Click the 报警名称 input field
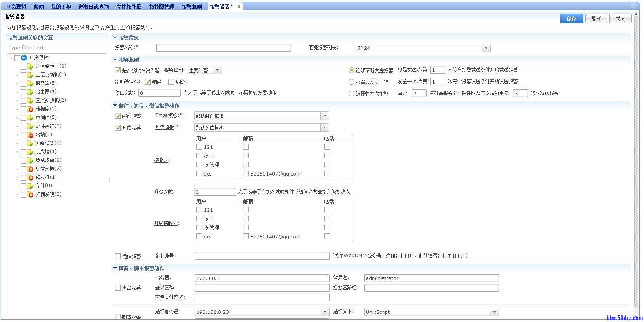This screenshot has height=322, width=644. pos(223,48)
